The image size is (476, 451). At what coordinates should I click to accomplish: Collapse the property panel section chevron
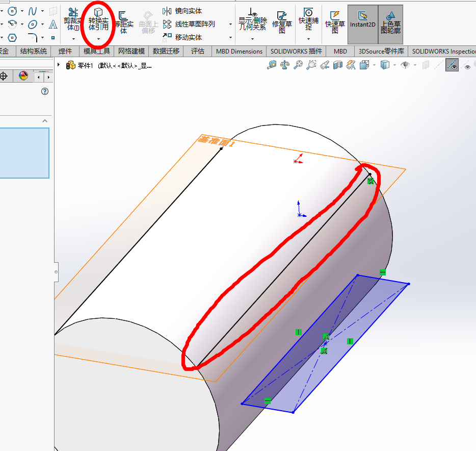pos(45,121)
